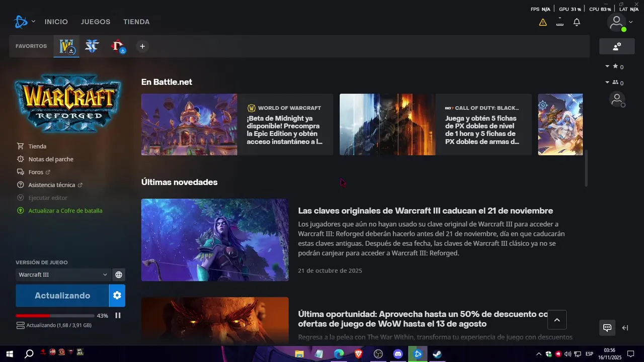The image size is (644, 362).
Task: Open File Explorer from the taskbar
Action: tap(299, 354)
